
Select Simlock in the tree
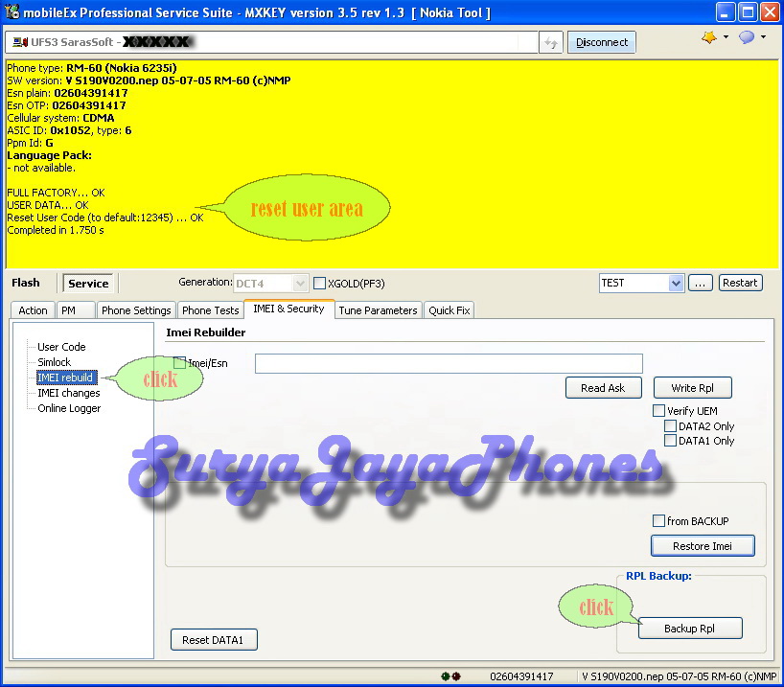[x=55, y=362]
